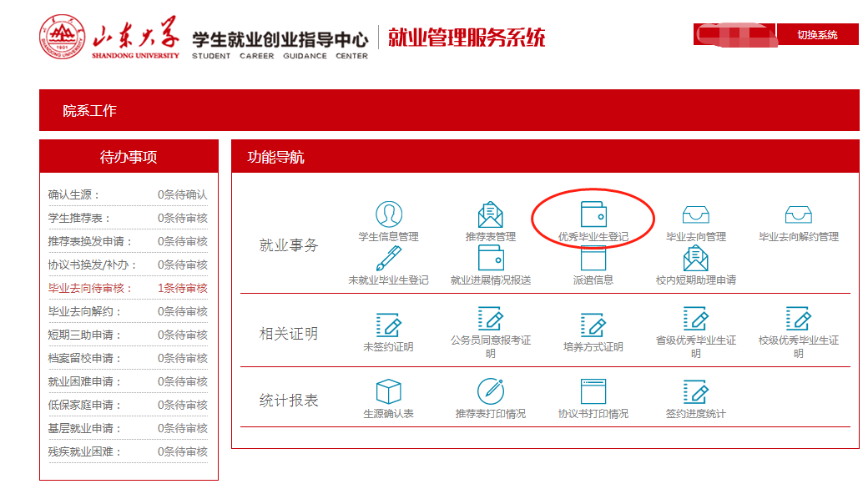The width and height of the screenshot is (868, 489).
Task: Click the 派遣信息 link
Action: 593,280
